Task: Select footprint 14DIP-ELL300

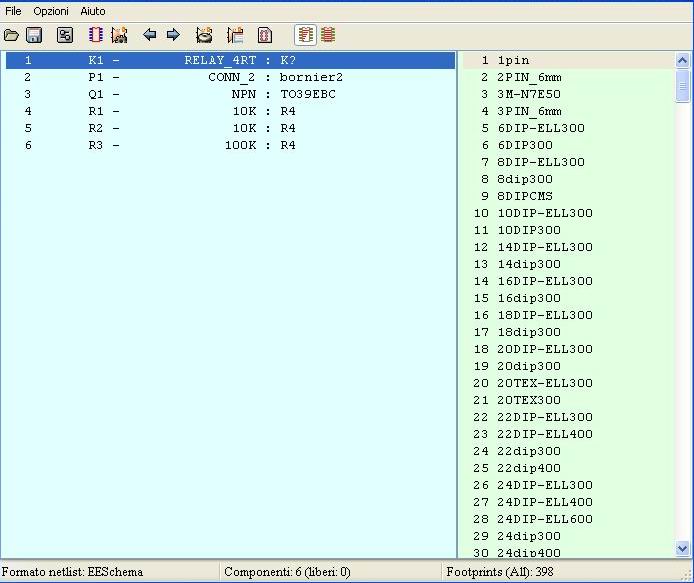Action: click(x=569, y=247)
